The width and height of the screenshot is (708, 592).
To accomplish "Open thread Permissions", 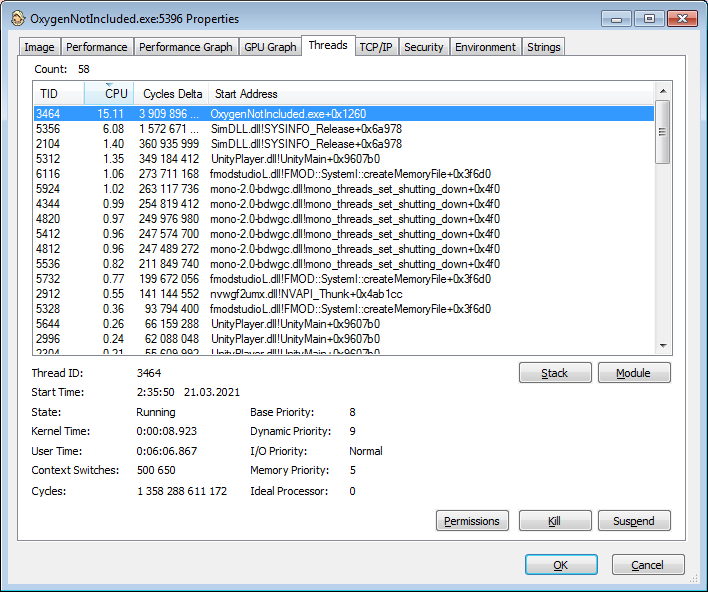I will click(x=472, y=521).
